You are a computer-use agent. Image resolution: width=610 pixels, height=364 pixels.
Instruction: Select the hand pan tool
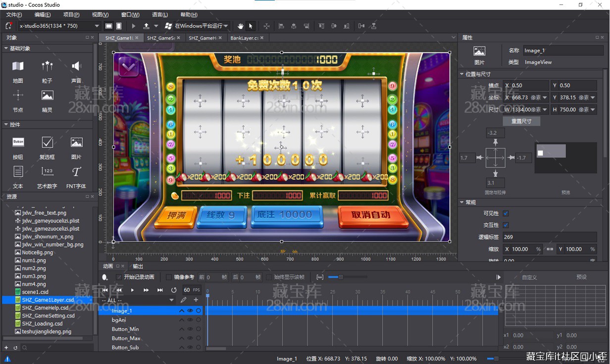(241, 26)
